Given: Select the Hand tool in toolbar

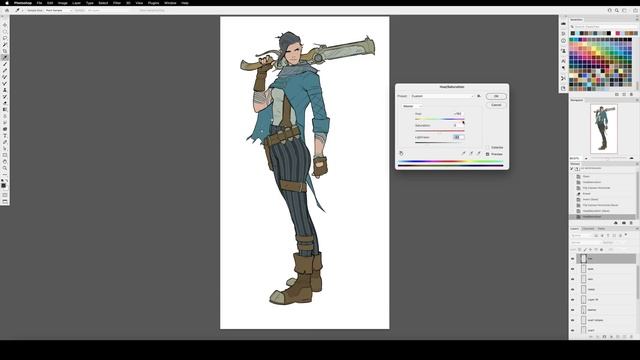Looking at the screenshot, I should coord(5,162).
